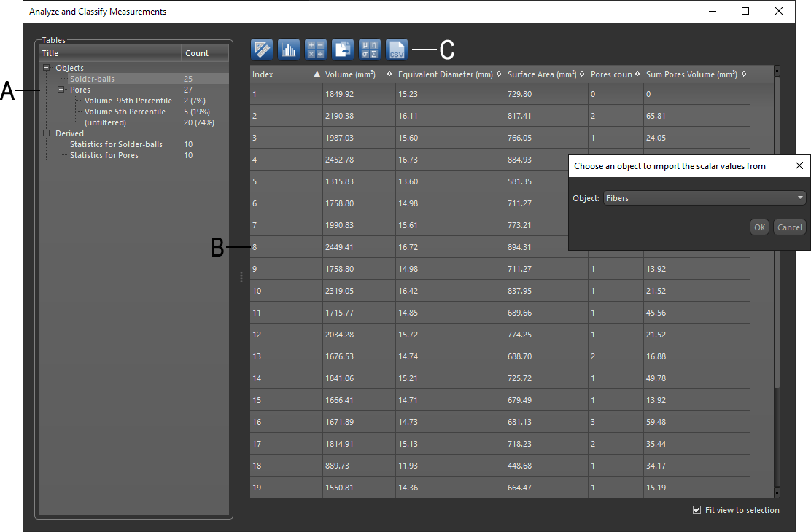Toggle the Fit view to selection checkbox

[696, 510]
